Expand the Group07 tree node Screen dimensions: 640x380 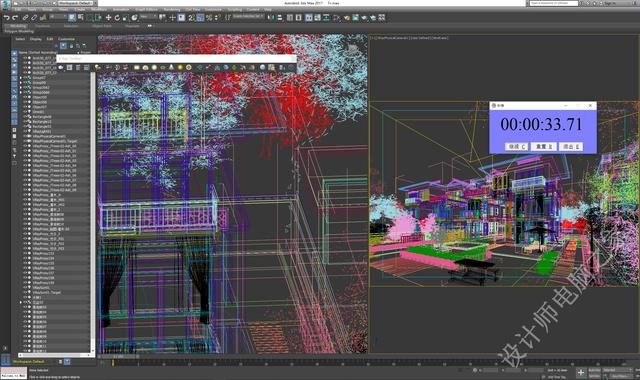click(21, 78)
